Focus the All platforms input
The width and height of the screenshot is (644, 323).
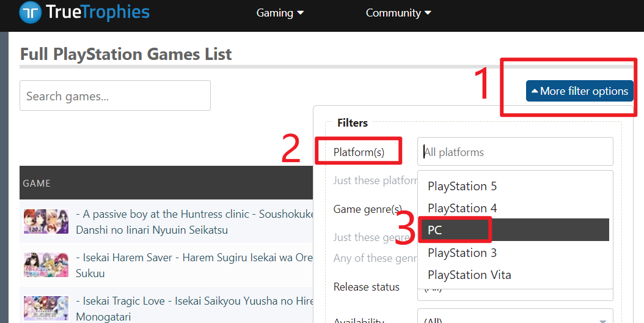[x=515, y=152]
